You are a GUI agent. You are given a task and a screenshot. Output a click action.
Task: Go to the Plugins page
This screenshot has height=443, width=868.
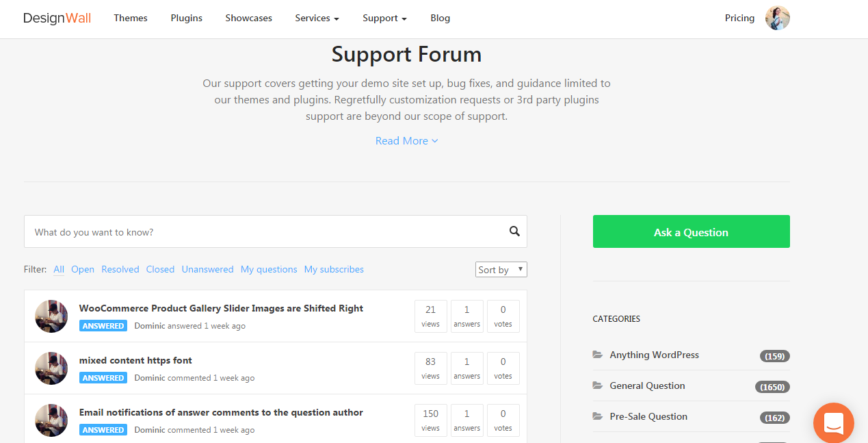[187, 18]
